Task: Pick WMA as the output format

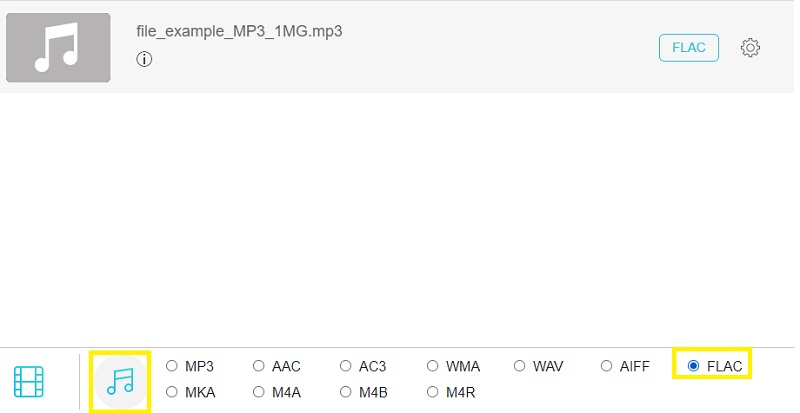Action: tap(433, 366)
